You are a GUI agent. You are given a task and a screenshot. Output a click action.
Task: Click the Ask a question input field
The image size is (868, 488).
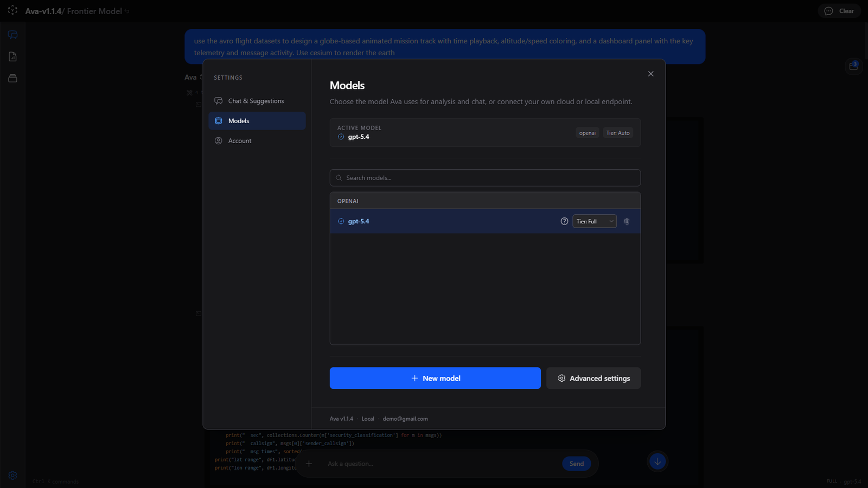click(441, 464)
